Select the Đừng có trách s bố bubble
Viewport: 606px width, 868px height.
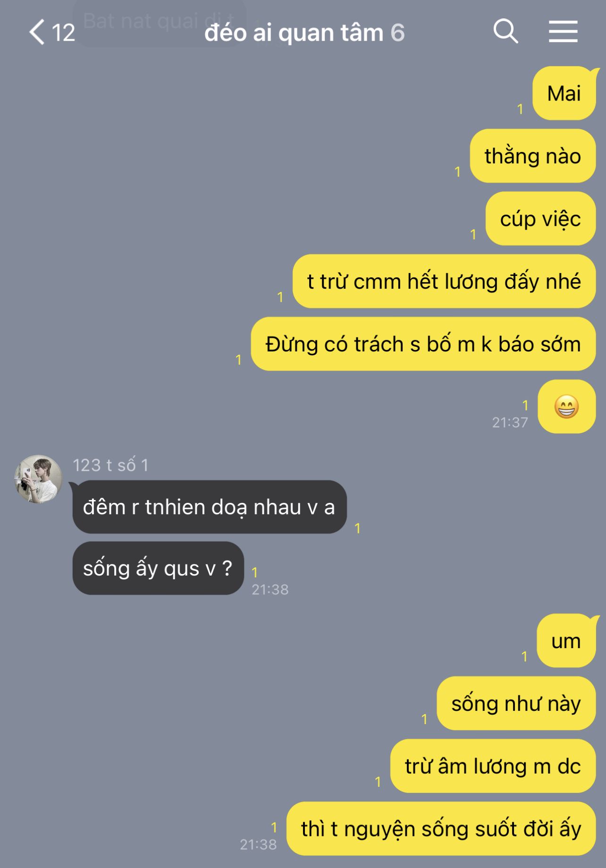(x=423, y=344)
